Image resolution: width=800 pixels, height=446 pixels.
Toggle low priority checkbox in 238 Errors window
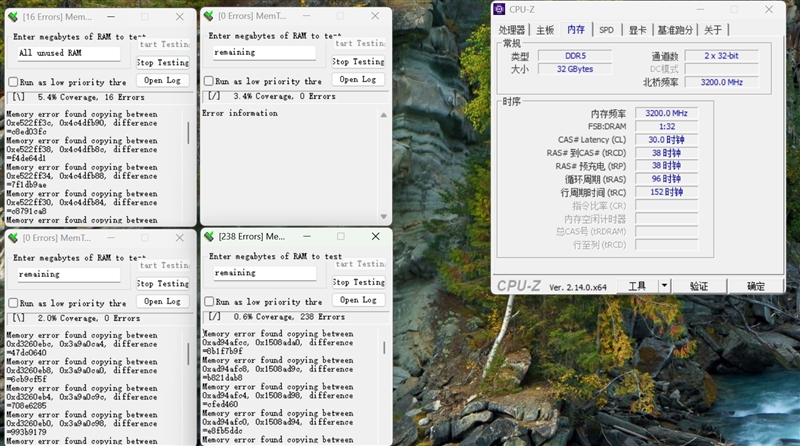tap(209, 303)
